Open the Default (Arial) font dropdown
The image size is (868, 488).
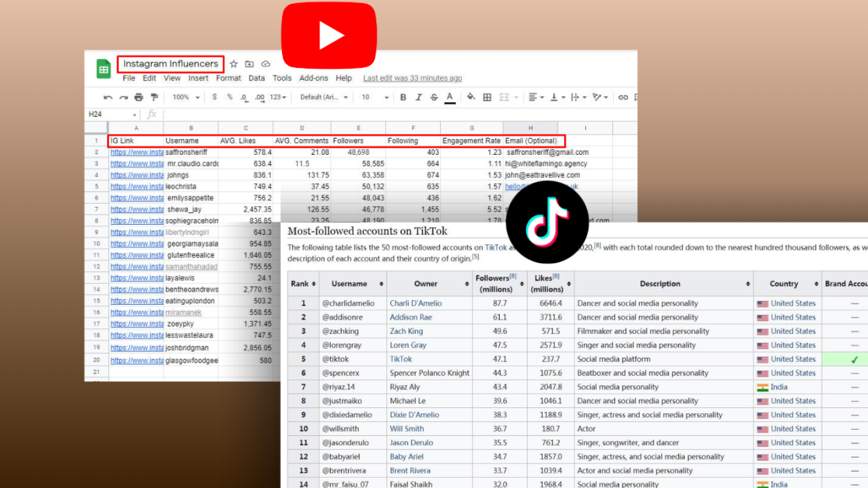click(x=324, y=97)
